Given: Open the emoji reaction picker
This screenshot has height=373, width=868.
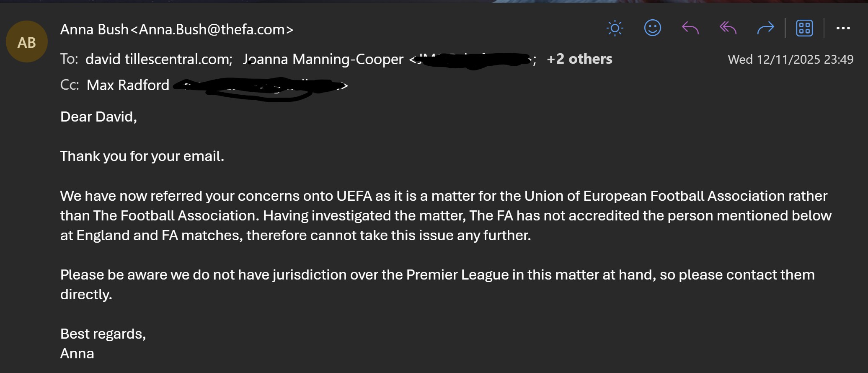Looking at the screenshot, I should (x=652, y=28).
